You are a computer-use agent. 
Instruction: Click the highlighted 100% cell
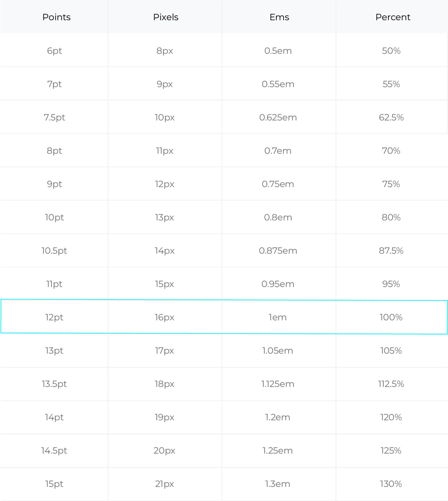[391, 317]
